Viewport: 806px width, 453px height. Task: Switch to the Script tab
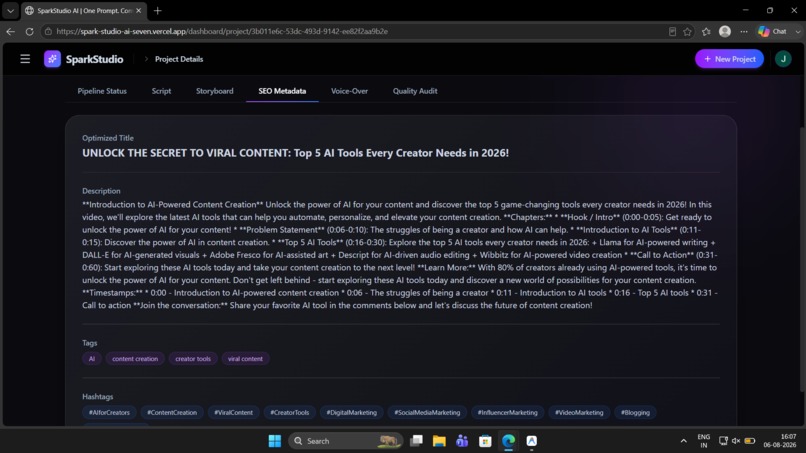(x=161, y=91)
